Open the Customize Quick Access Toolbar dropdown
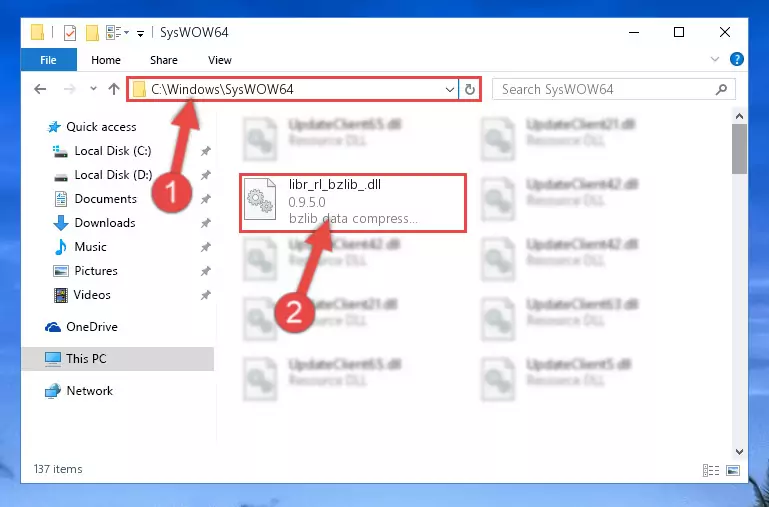Image resolution: width=769 pixels, height=507 pixels. tap(140, 33)
